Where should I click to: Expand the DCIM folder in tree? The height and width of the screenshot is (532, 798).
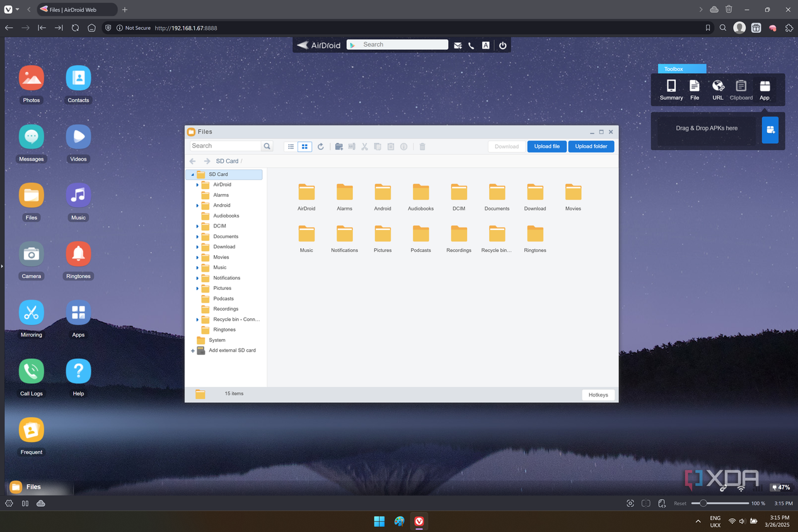pos(197,226)
